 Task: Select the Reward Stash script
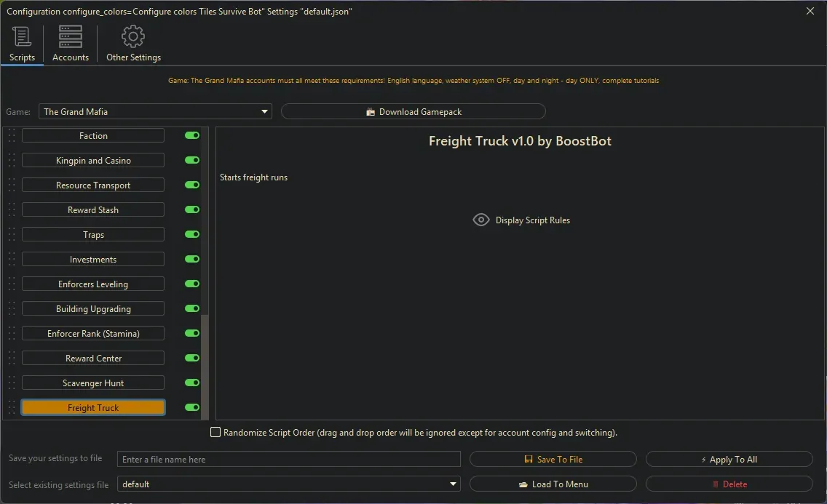[x=93, y=210]
